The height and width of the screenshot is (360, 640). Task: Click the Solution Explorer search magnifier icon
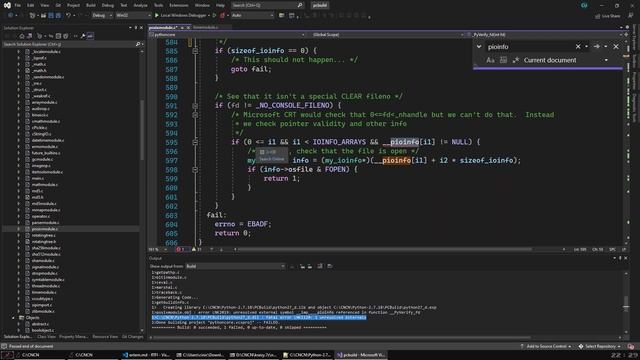pos(138,44)
